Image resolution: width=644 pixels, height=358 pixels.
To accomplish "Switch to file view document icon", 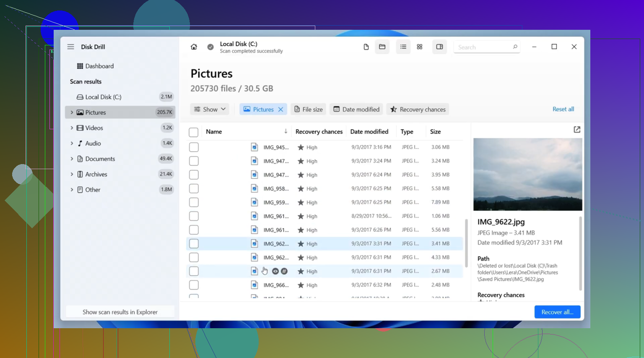I will point(366,47).
